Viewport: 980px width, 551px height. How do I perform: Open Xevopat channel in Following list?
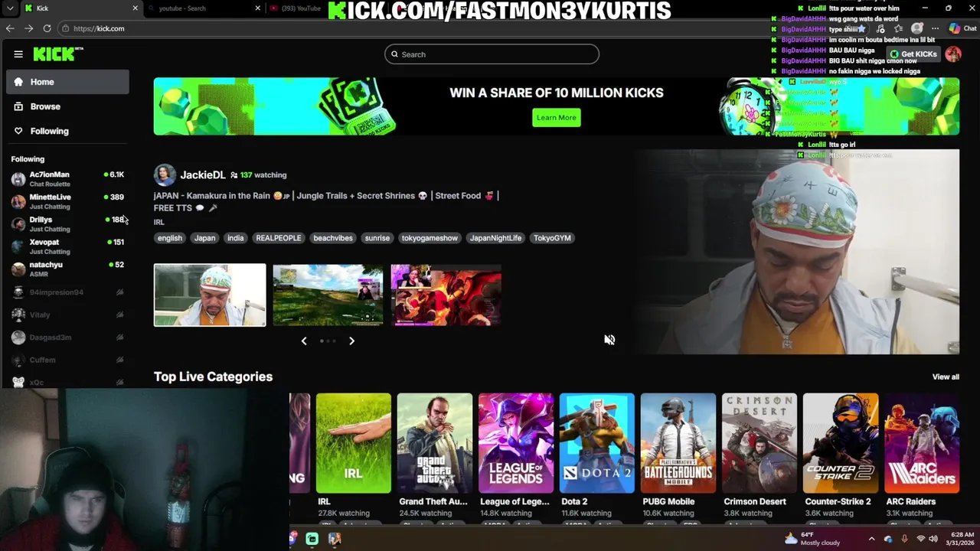click(x=67, y=246)
